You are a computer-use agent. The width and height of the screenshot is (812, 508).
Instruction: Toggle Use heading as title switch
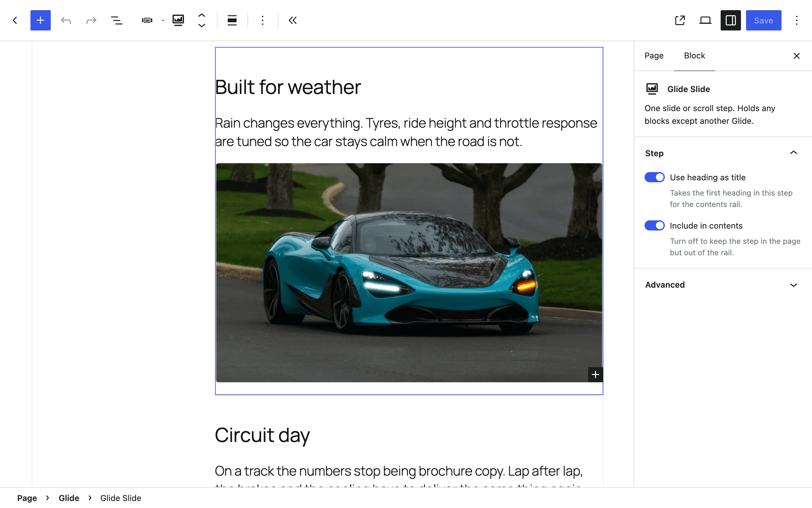tap(654, 177)
